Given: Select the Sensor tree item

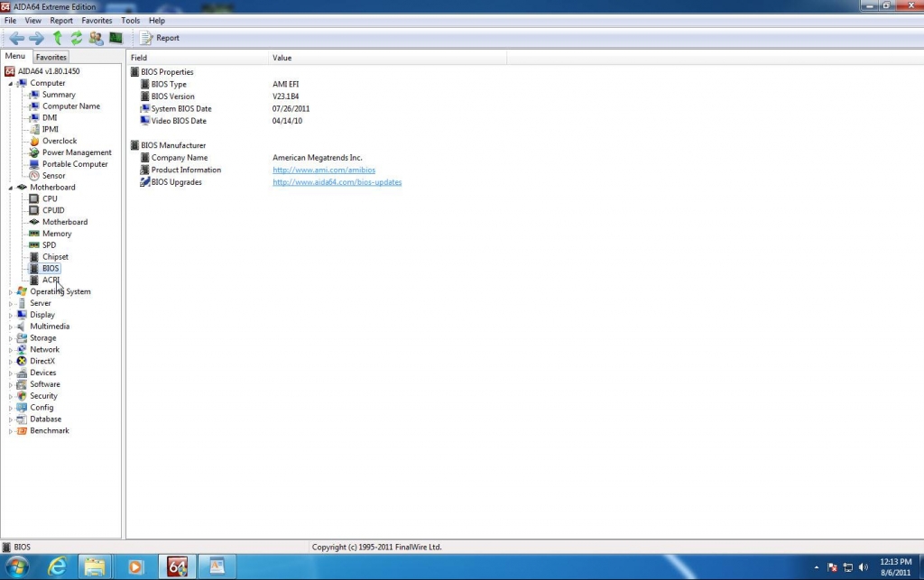Looking at the screenshot, I should point(53,176).
